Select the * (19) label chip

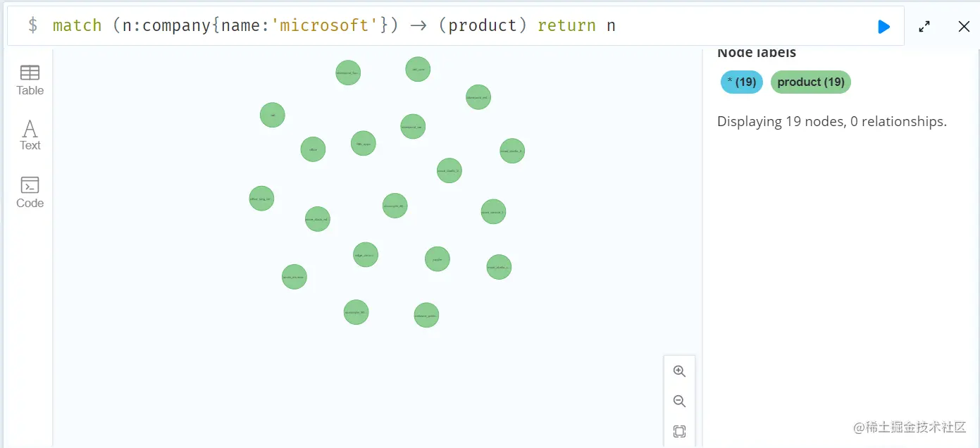[742, 82]
